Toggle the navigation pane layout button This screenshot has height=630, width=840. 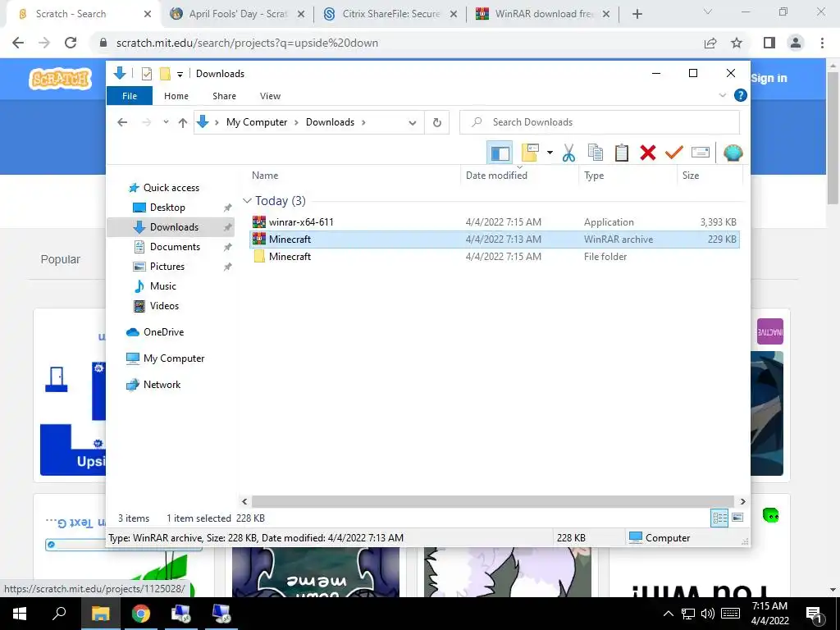coord(500,153)
